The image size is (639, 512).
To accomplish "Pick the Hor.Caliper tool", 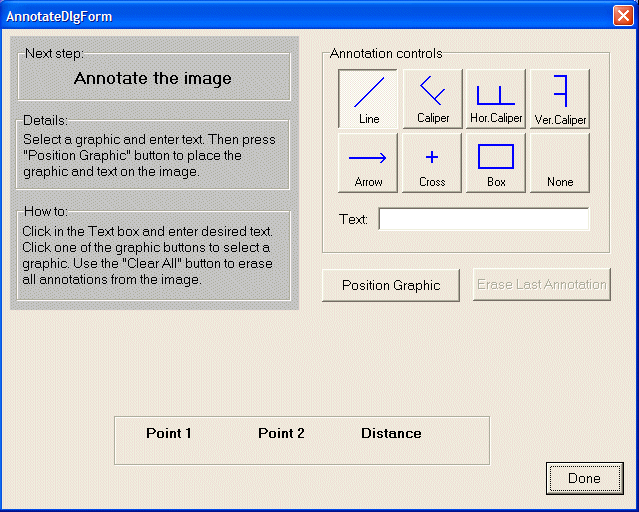I will pos(496,98).
